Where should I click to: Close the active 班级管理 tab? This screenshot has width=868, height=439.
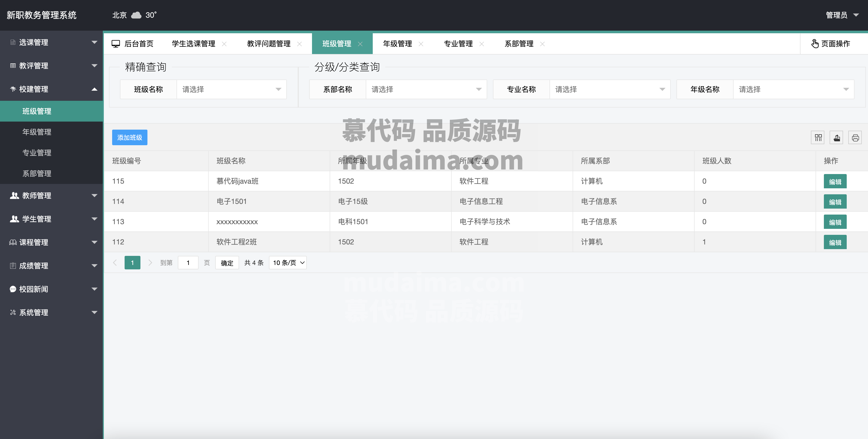pyautogui.click(x=360, y=44)
